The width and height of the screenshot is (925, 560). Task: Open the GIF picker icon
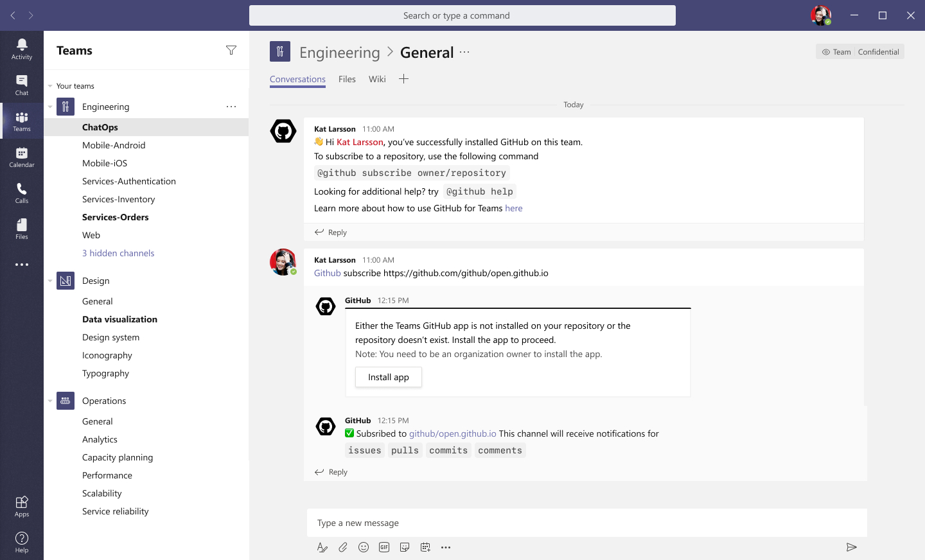tap(384, 547)
